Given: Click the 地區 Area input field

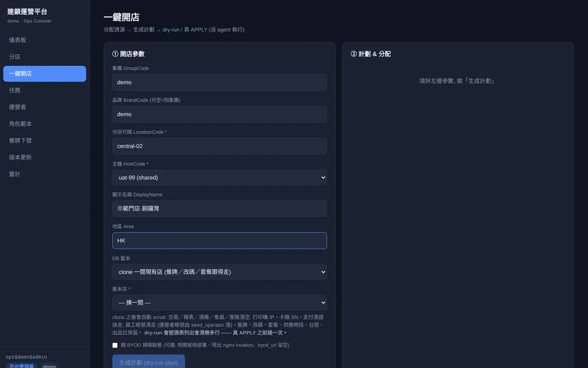Looking at the screenshot, I should click(220, 240).
